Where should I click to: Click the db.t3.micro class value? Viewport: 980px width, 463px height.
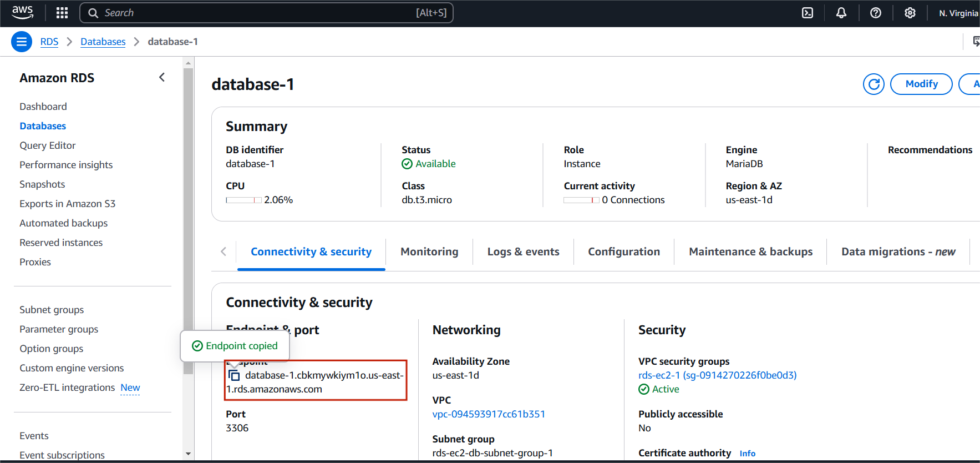[x=426, y=199]
